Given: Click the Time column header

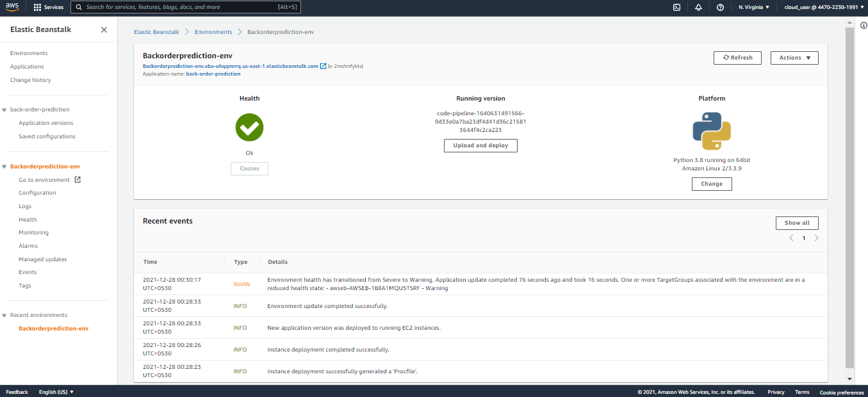Looking at the screenshot, I should tap(150, 262).
